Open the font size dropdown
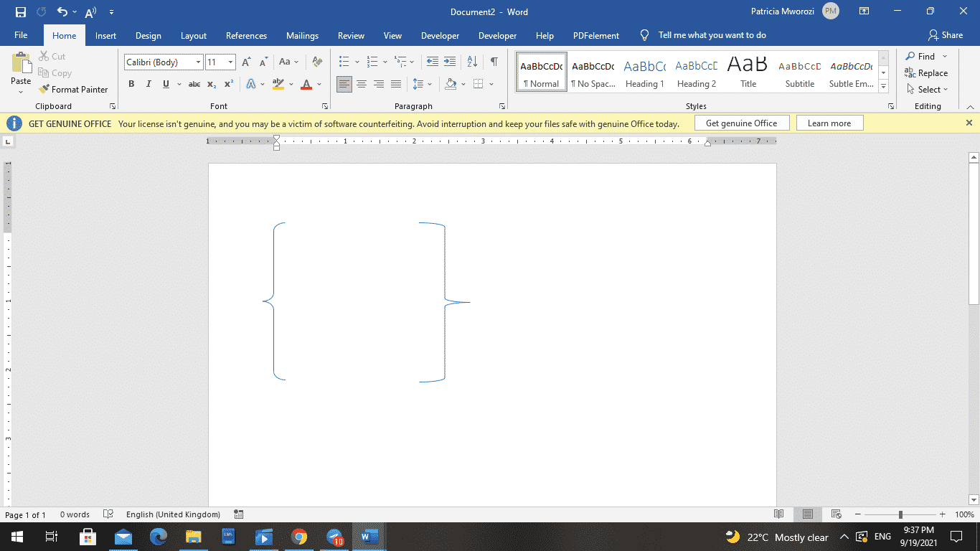The width and height of the screenshot is (980, 551). pos(230,62)
